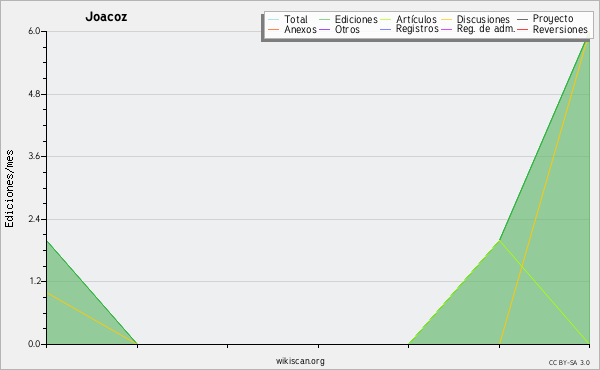600x370 pixels.
Task: Click the Ediciones/mes axis label
Action: (x=9, y=189)
